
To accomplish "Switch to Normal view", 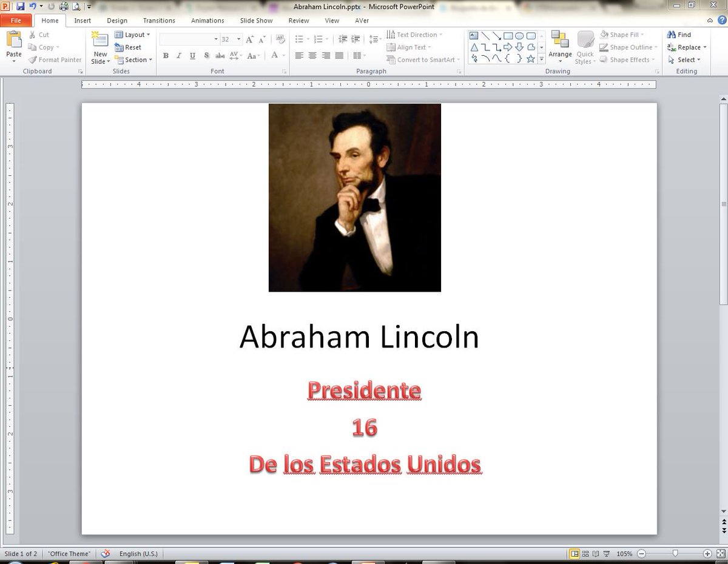I will click(575, 554).
